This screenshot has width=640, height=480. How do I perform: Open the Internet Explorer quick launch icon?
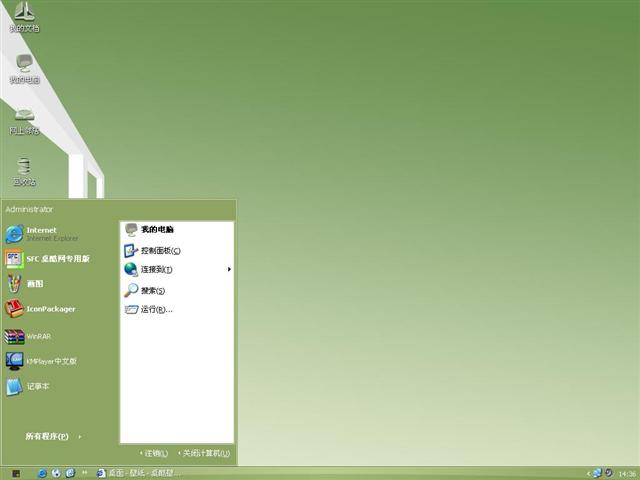tap(42, 473)
